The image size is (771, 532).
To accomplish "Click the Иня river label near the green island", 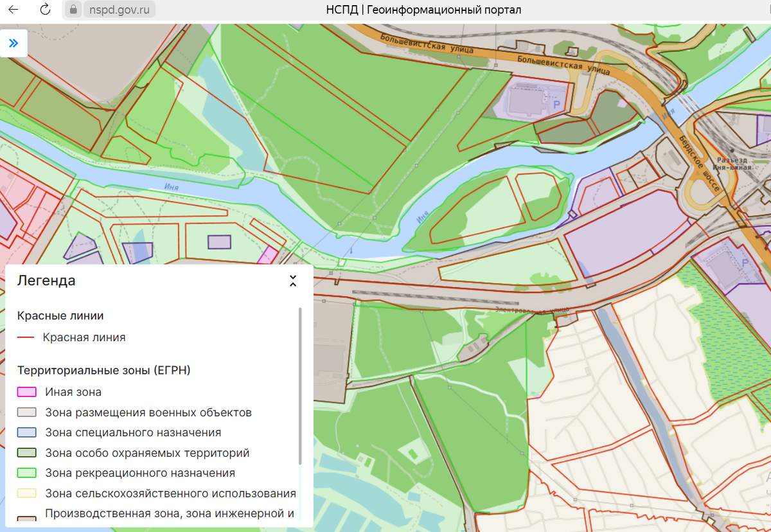I will click(421, 218).
